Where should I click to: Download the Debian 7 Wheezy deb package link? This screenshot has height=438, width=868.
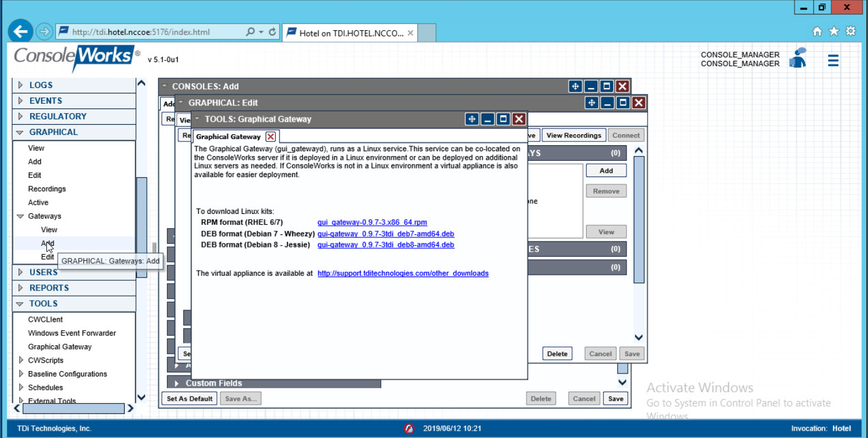[x=386, y=234]
